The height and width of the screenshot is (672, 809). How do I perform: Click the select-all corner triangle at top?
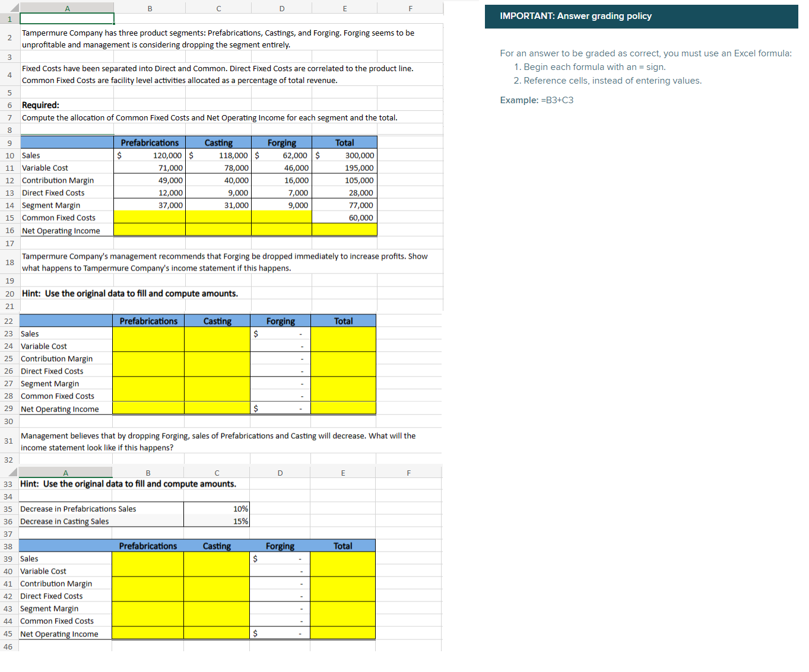pos(10,8)
